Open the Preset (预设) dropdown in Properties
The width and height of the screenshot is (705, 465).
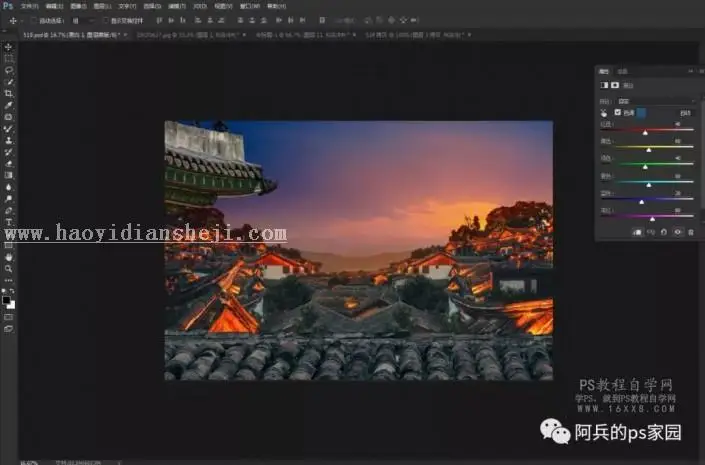[657, 101]
